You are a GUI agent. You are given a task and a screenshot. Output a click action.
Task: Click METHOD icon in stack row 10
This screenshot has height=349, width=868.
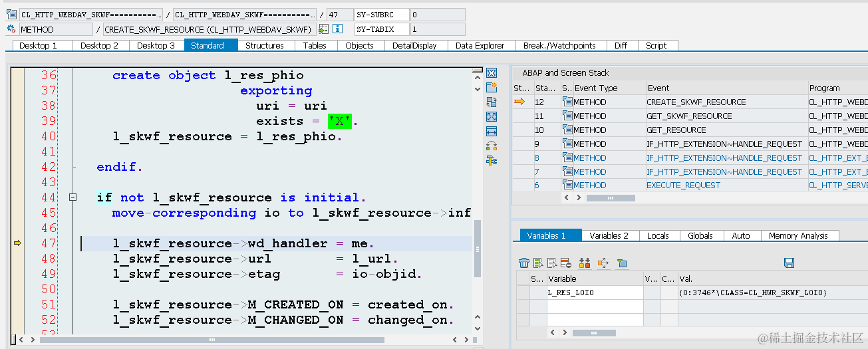(x=567, y=130)
